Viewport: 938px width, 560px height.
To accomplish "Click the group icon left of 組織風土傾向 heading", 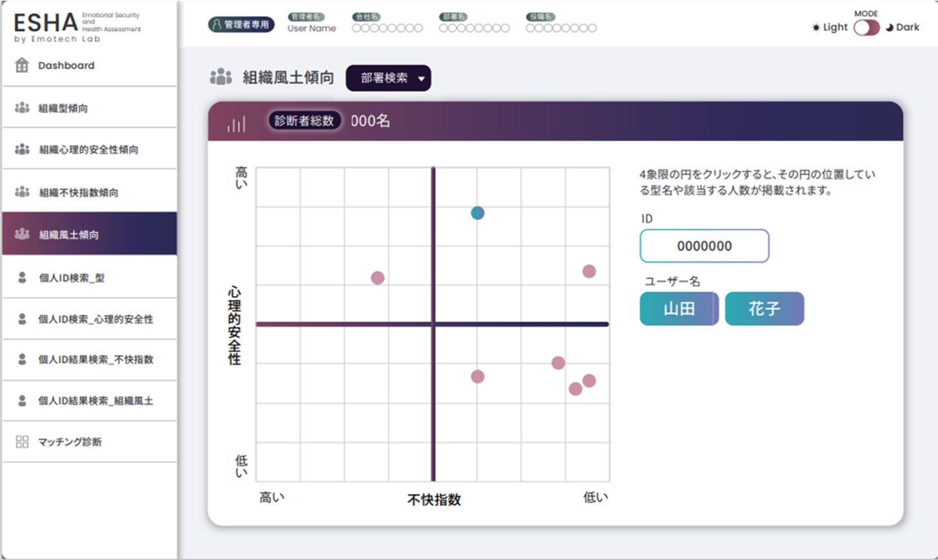I will pyautogui.click(x=221, y=77).
